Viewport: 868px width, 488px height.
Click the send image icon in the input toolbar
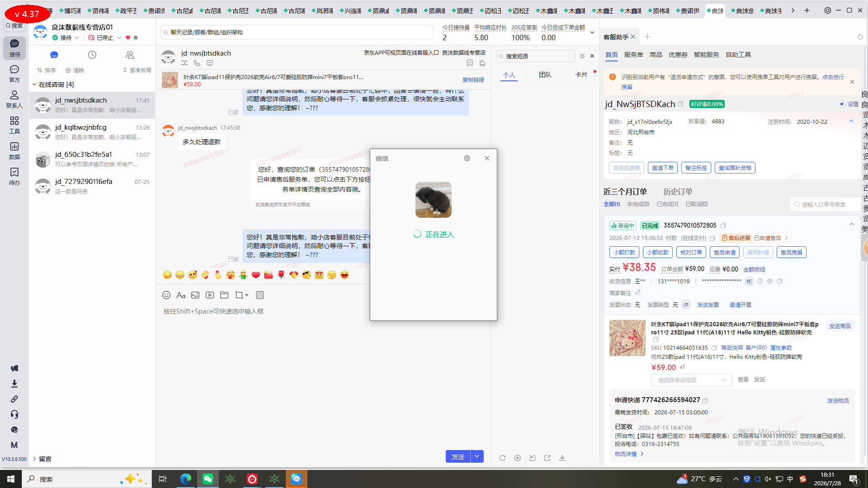coord(195,295)
